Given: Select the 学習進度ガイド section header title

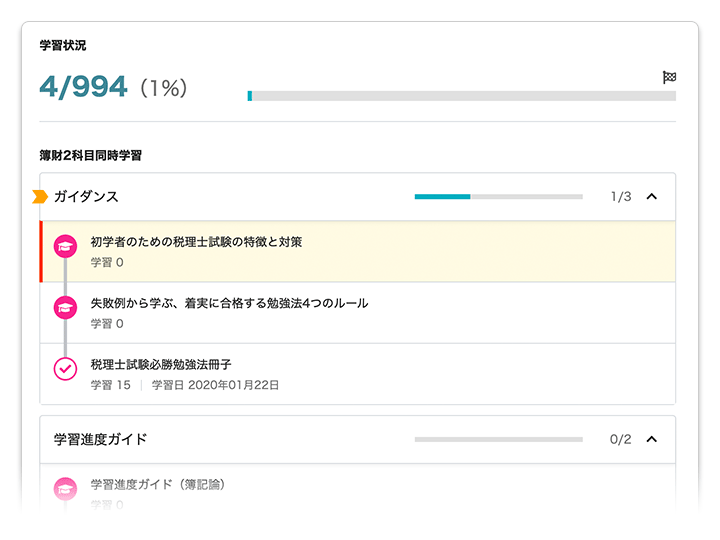Looking at the screenshot, I should click(100, 439).
